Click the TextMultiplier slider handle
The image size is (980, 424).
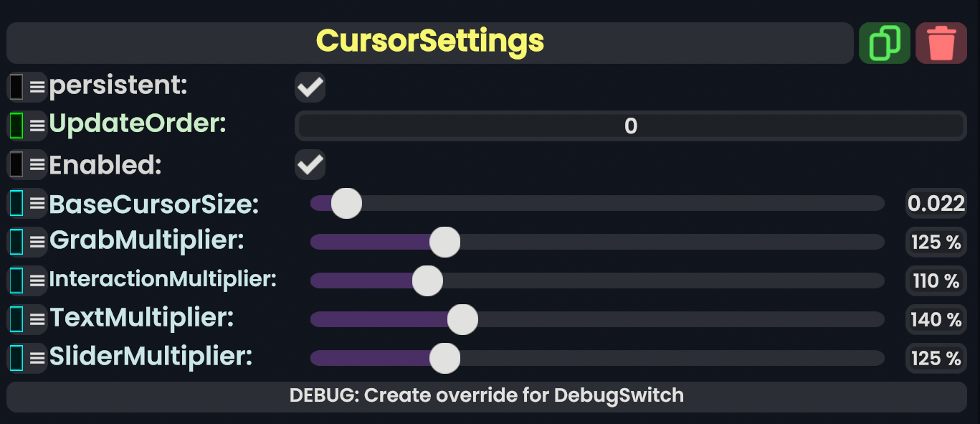coord(462,319)
